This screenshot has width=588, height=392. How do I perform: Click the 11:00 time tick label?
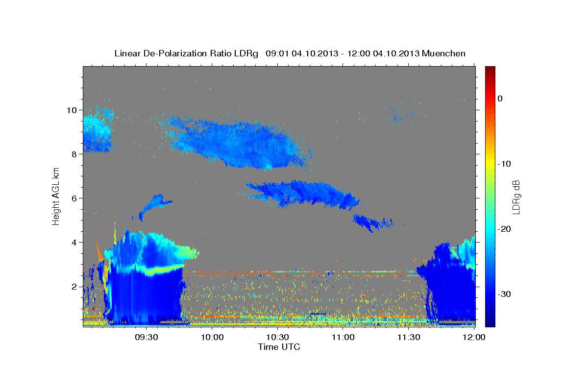[x=343, y=337]
